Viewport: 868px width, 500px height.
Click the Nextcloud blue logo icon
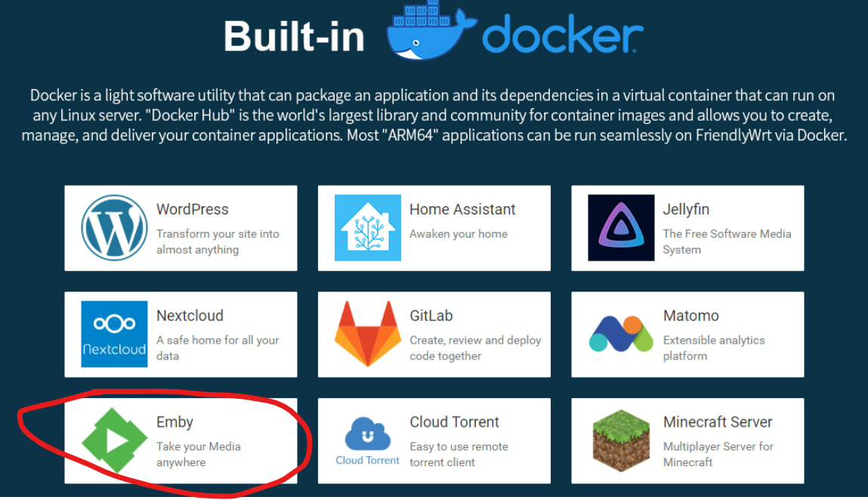tap(114, 334)
